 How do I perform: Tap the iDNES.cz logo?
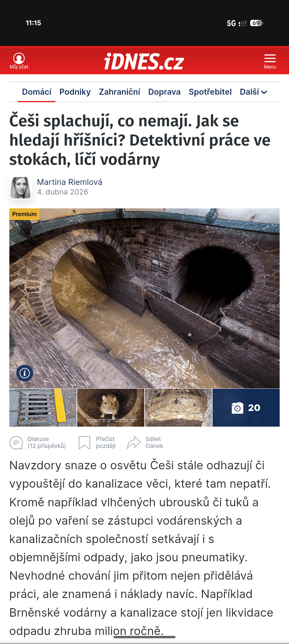pyautogui.click(x=144, y=61)
